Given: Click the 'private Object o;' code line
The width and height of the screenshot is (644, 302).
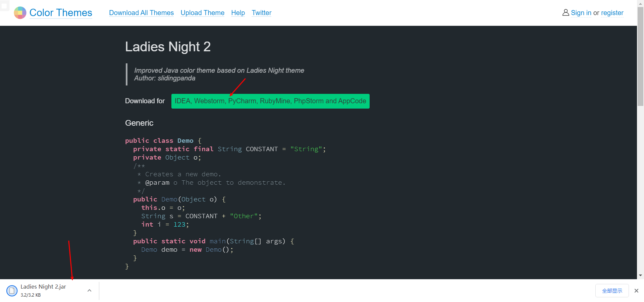Looking at the screenshot, I should click(x=167, y=158).
